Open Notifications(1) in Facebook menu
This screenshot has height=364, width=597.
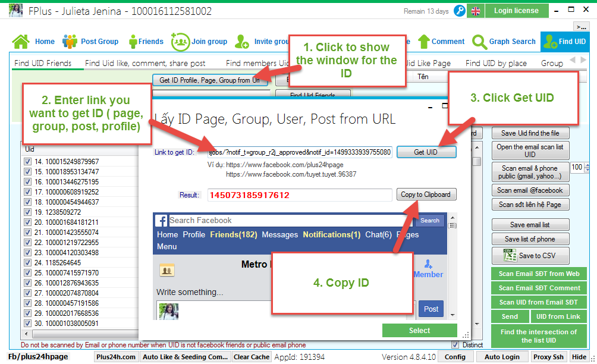pos(331,234)
